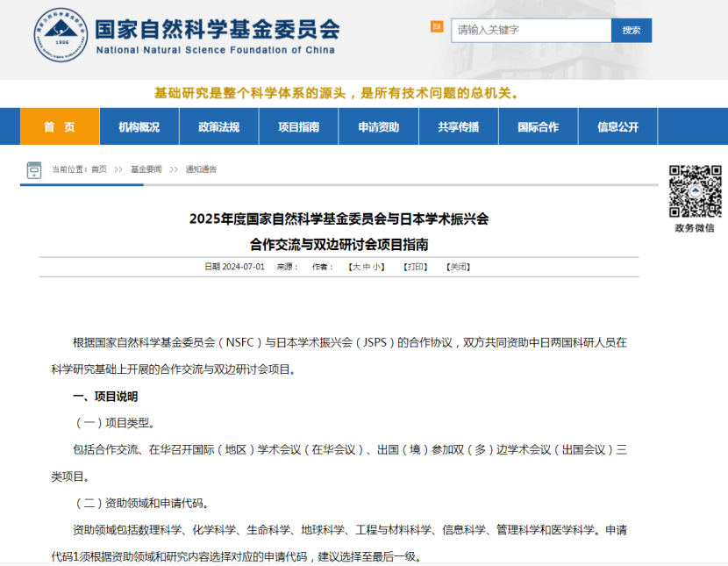Click the 基金要闻 breadcrumb link
728x566 pixels.
point(146,169)
